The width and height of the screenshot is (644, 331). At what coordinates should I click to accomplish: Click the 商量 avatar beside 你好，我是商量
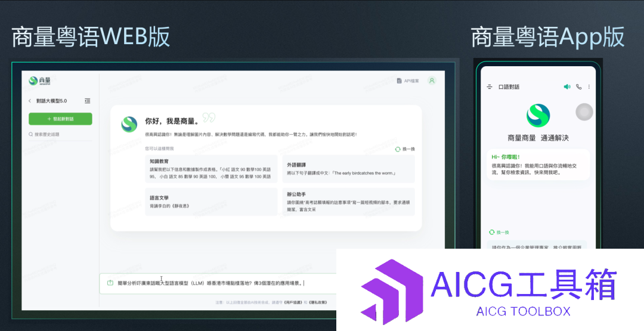[x=129, y=124]
